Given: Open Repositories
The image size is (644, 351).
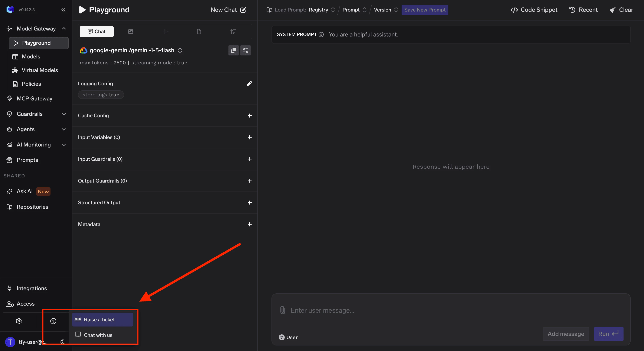Looking at the screenshot, I should [27, 207].
